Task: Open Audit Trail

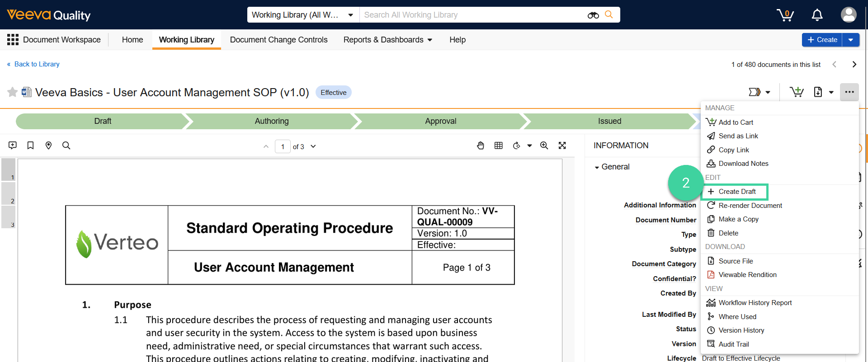Action: coord(779,344)
